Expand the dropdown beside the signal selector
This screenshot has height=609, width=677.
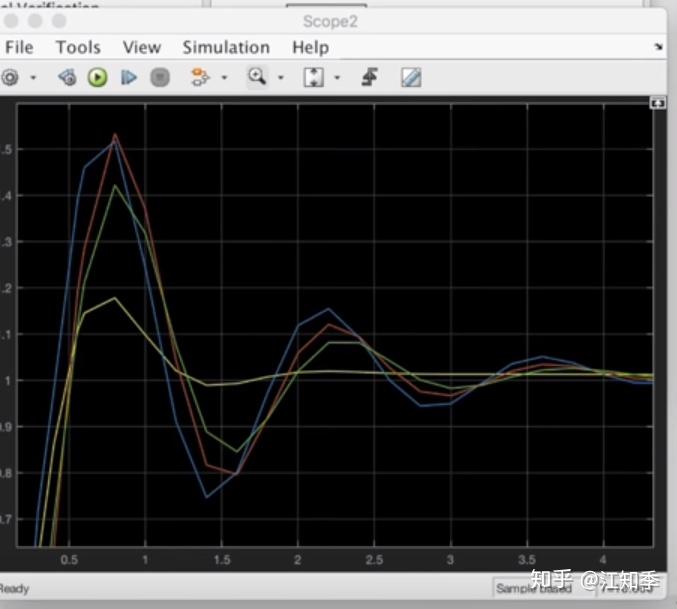(x=224, y=78)
